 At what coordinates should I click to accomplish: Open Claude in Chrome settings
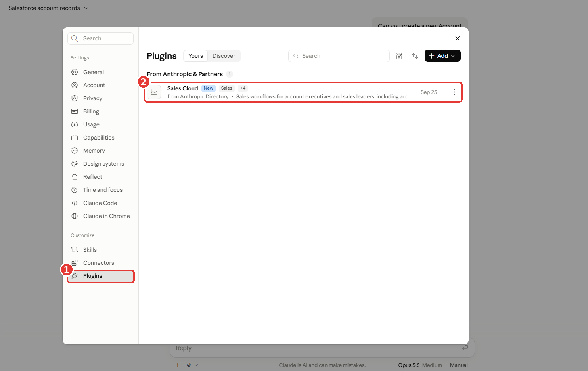click(x=100, y=216)
